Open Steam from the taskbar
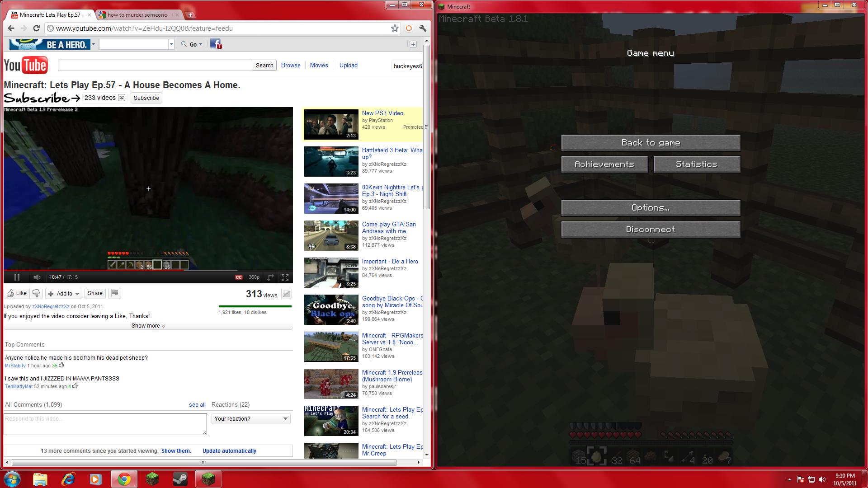The height and width of the screenshot is (488, 868). [180, 479]
